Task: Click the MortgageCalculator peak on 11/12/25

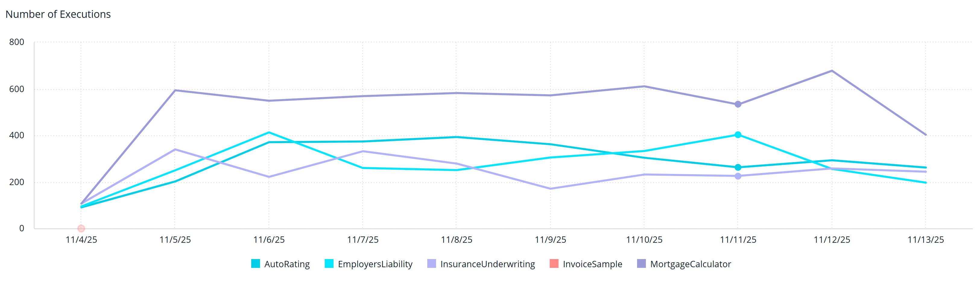Action: (832, 71)
